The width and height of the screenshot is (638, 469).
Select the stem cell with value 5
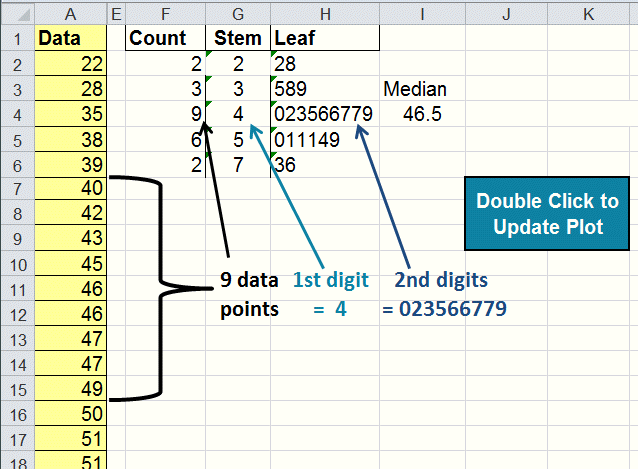coord(238,139)
